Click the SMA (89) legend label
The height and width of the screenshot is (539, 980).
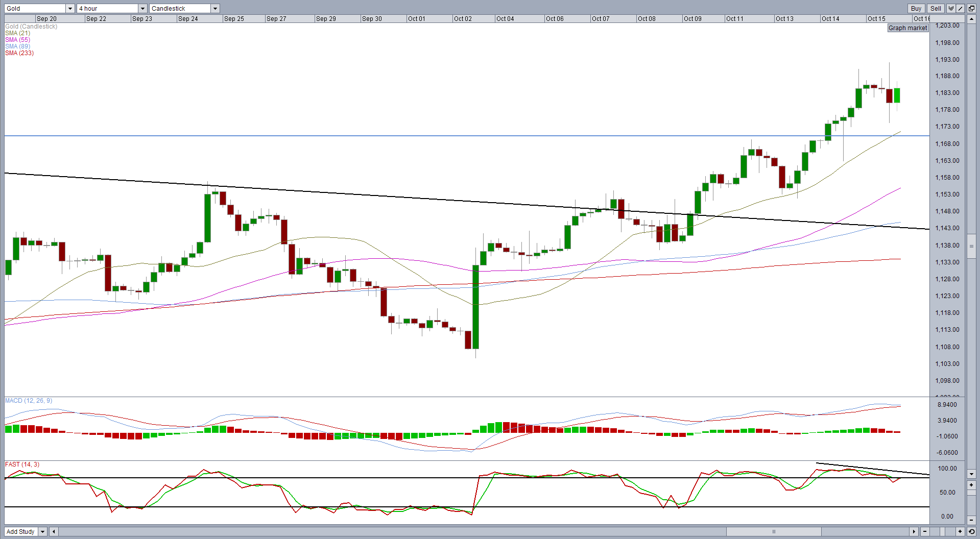[x=17, y=46]
